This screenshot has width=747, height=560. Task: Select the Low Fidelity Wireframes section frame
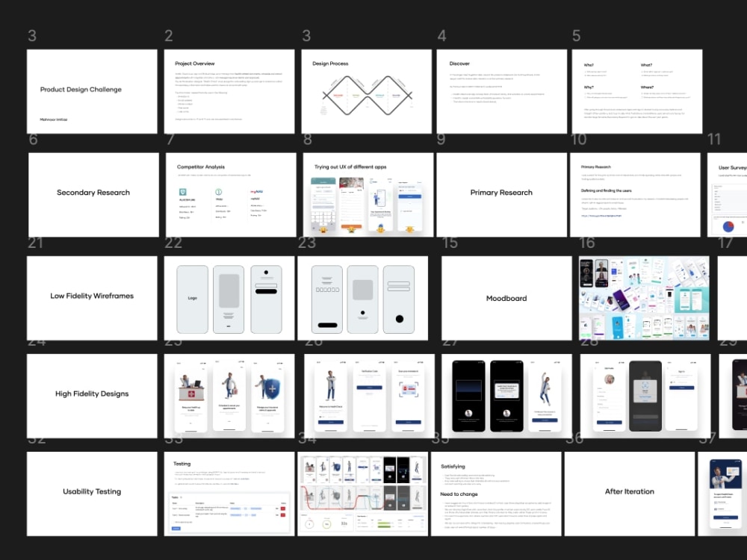click(92, 298)
